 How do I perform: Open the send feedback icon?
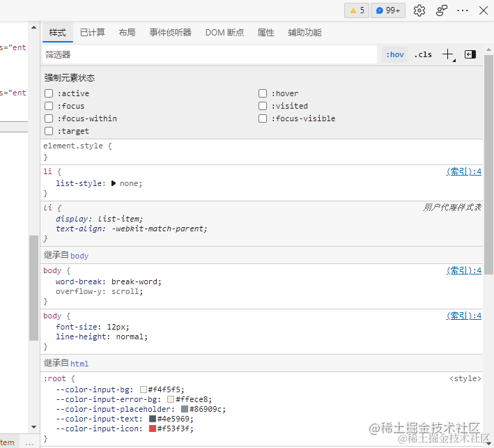[x=441, y=10]
